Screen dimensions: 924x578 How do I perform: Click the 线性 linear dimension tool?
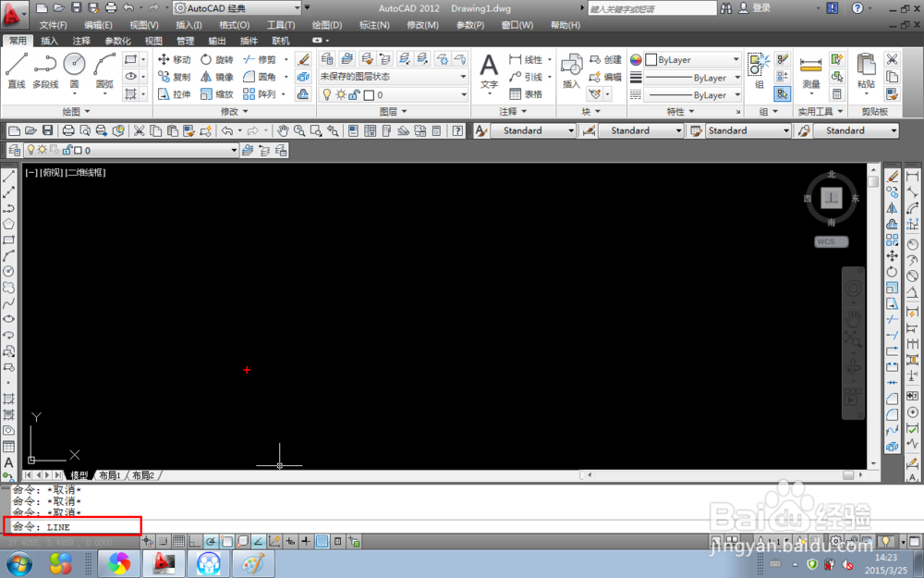526,59
